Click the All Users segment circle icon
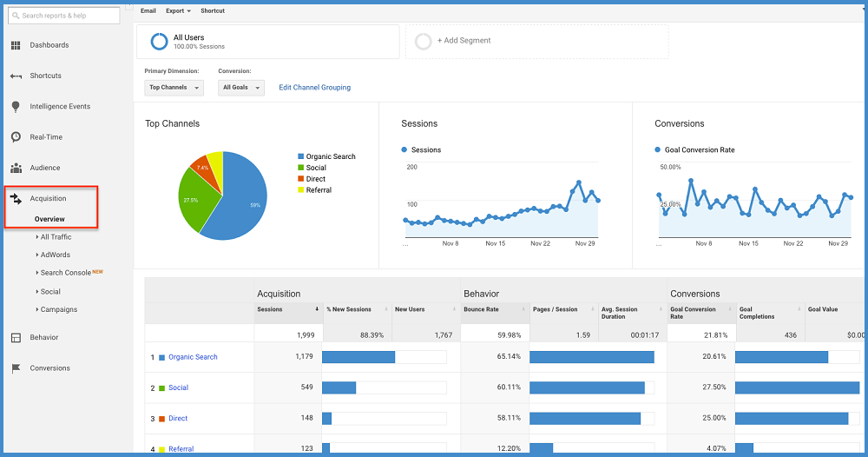Image resolution: width=868 pixels, height=457 pixels. (x=159, y=41)
